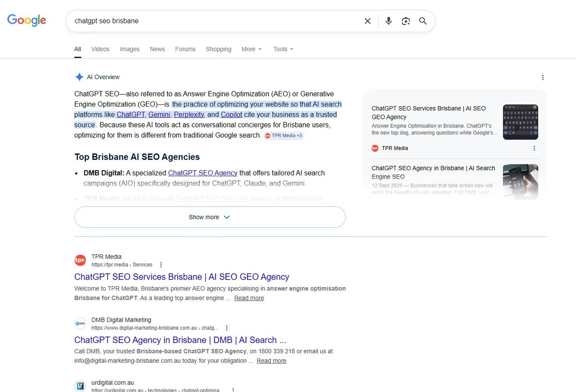
Task: Click into the search input field
Action: point(216,21)
